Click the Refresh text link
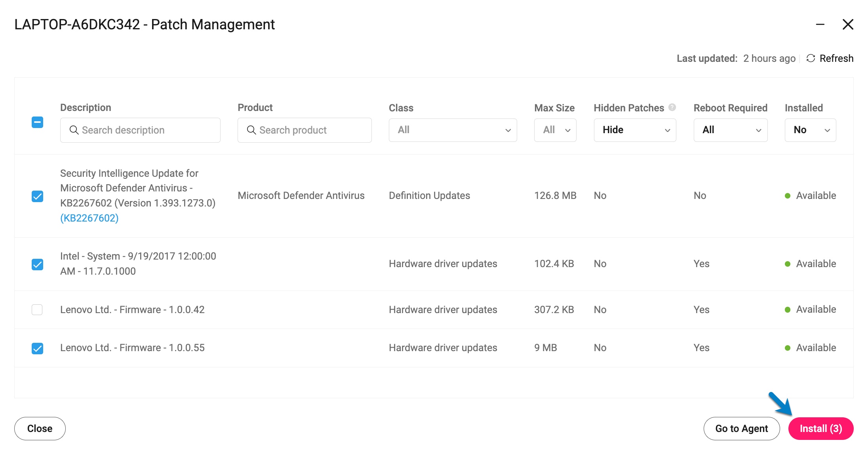Screen dimensions: 868x451 click(836, 58)
